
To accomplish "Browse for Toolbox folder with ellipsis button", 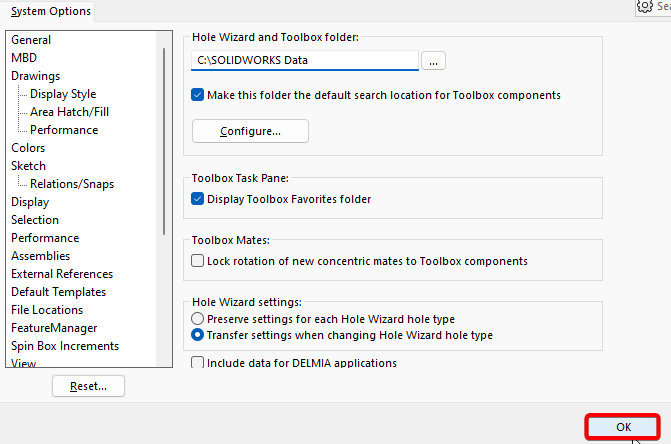I will pos(433,60).
